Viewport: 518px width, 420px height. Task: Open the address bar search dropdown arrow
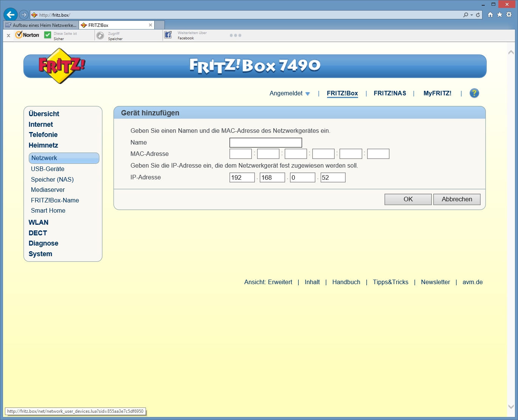471,15
